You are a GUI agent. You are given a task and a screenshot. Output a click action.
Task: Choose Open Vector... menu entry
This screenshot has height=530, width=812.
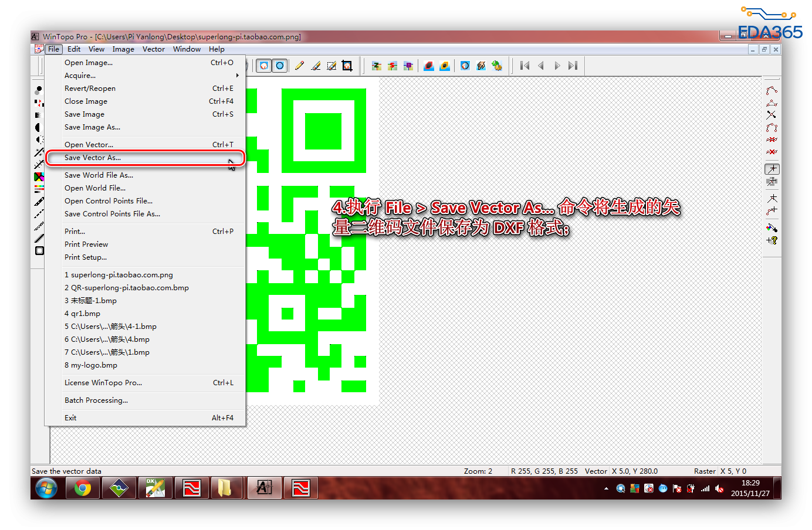coord(146,145)
